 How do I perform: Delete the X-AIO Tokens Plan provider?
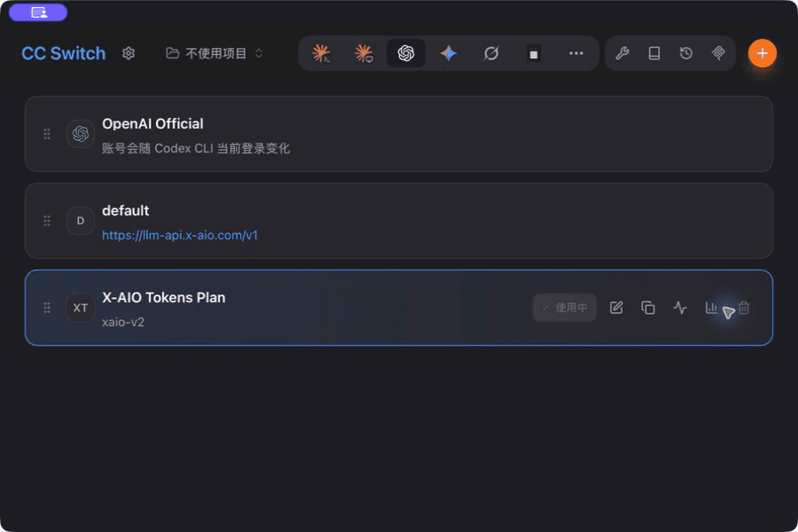744,308
